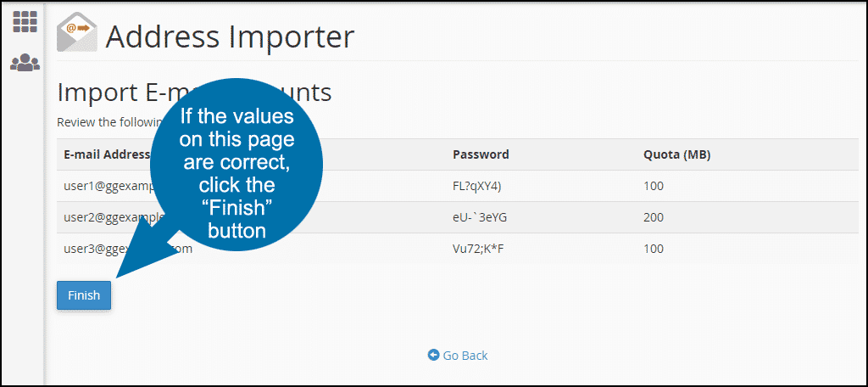Viewport: 868px width, 387px height.
Task: Open the cPanel home grid icon
Action: [x=25, y=21]
